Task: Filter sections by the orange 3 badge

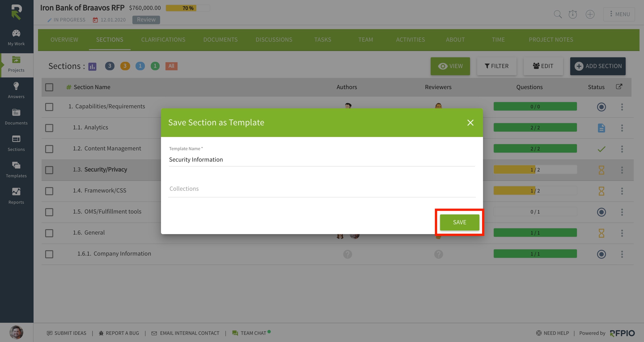Action: coord(125,66)
